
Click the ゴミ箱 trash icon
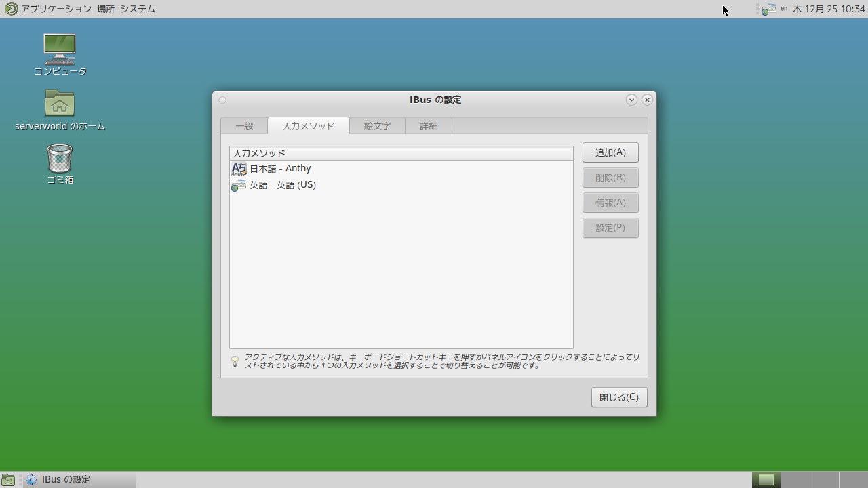pyautogui.click(x=60, y=159)
